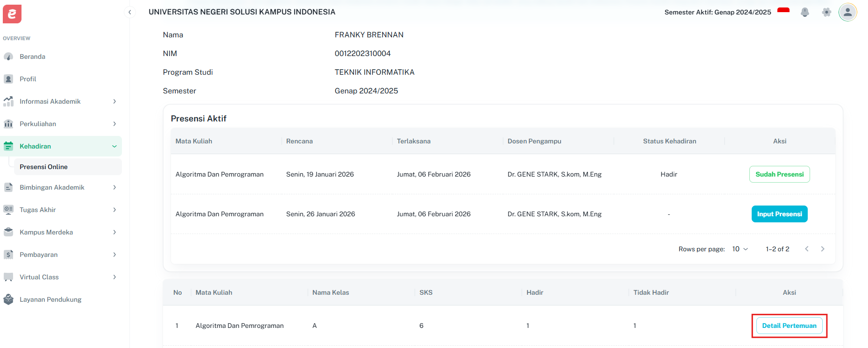Click the 'Hadir' status cell
Image resolution: width=868 pixels, height=348 pixels.
(x=669, y=174)
